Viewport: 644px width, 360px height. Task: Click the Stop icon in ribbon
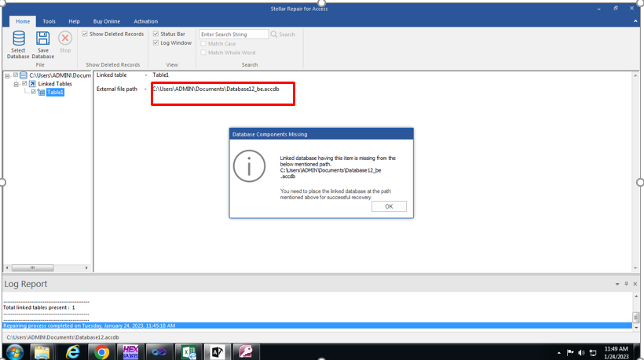coord(65,38)
